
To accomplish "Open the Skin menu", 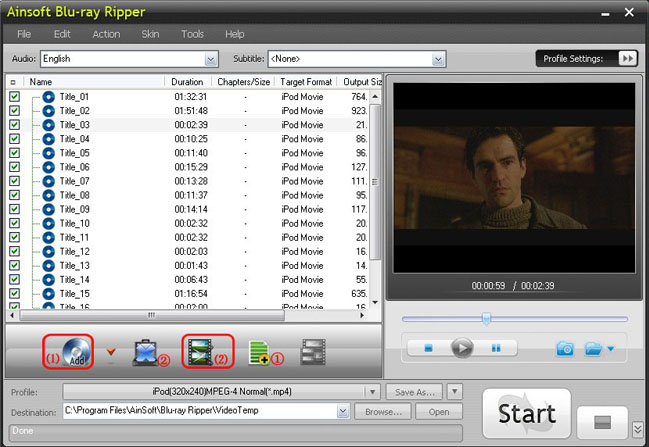I will coord(150,34).
